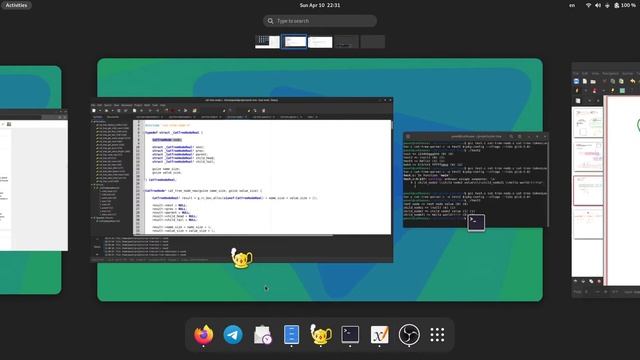Open Geany from the dock

click(321, 335)
